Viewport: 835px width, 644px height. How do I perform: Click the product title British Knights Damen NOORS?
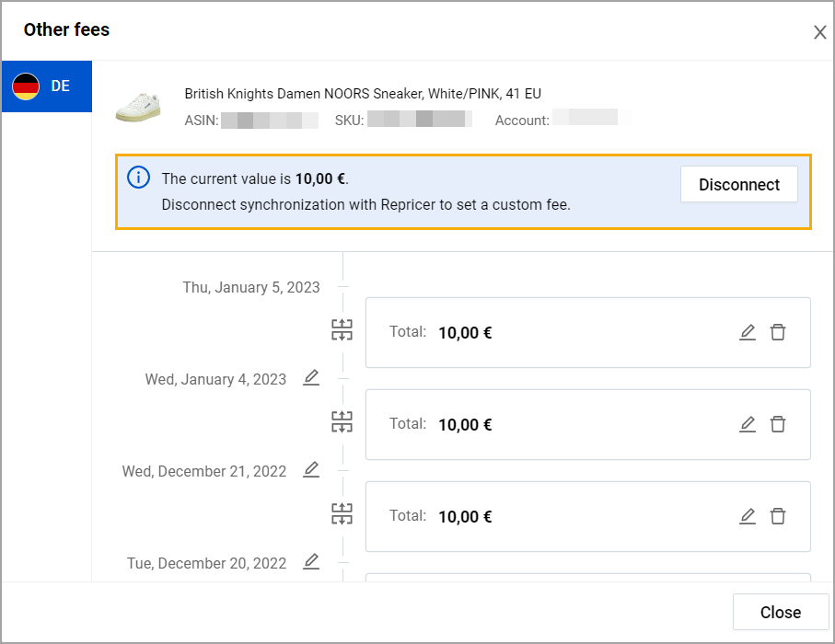(363, 94)
